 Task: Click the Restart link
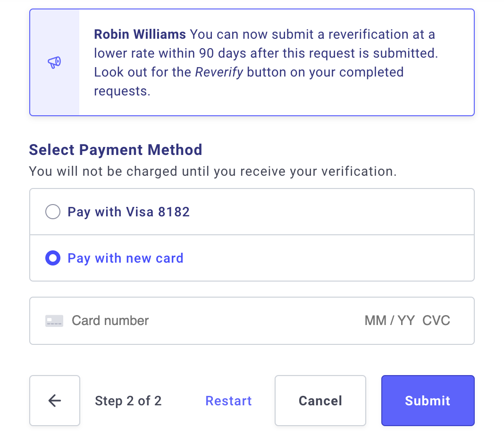228,401
